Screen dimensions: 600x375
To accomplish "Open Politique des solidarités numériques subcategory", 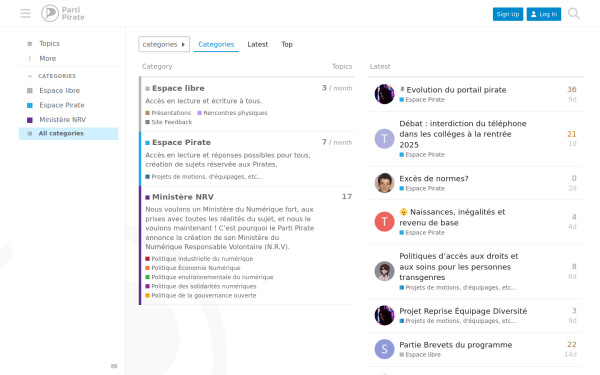I will pyautogui.click(x=201, y=286).
